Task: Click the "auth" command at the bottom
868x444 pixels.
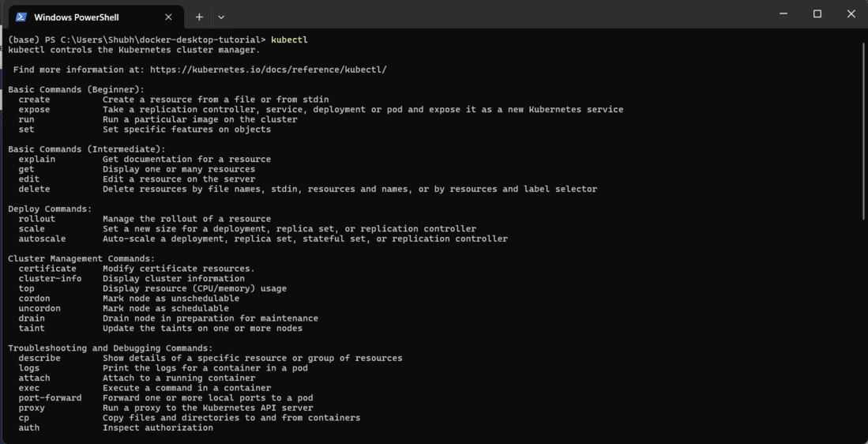Action: coord(29,427)
